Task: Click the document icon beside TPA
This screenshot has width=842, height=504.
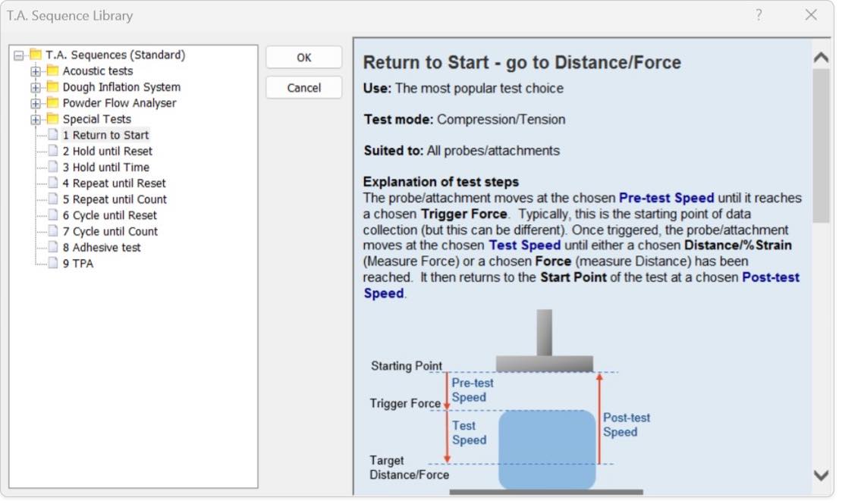Action: pos(53,264)
